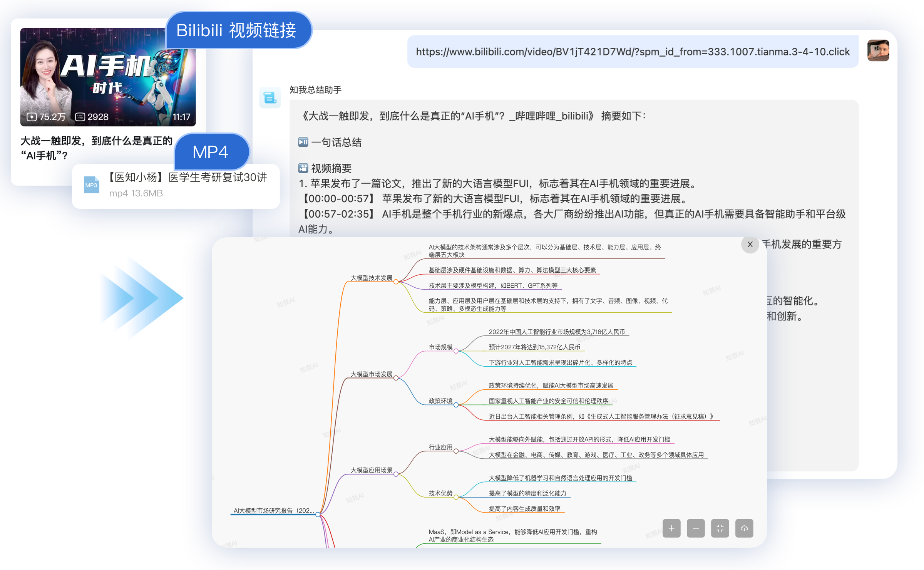Select leaf 大模型在金融、电商、传媒、教育
Screen dimensions: 924x570
[x=596, y=455]
